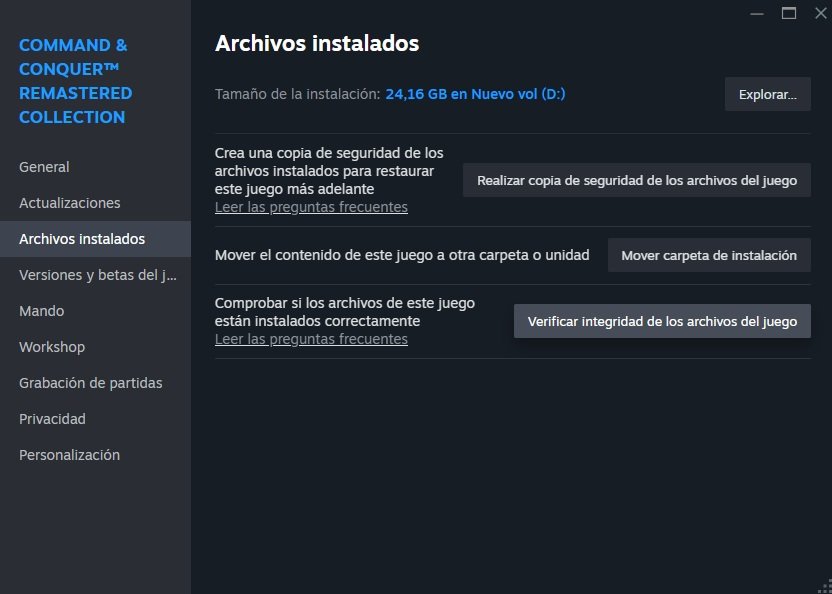Open the Privacidad section

click(52, 418)
